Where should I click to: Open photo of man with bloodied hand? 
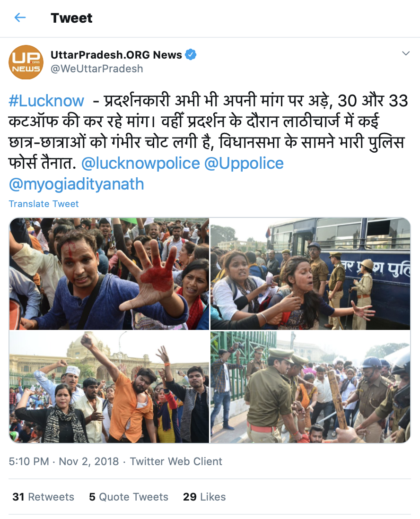coord(109,274)
